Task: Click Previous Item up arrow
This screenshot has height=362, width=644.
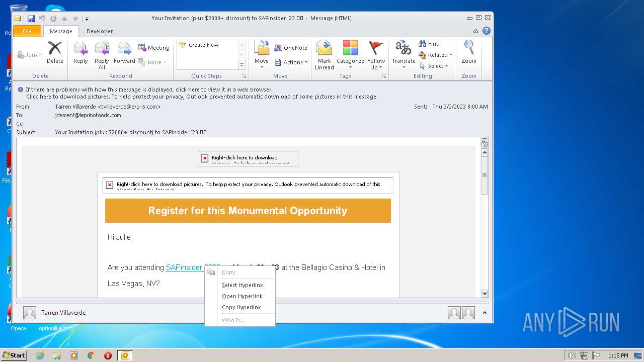Action: tap(64, 19)
